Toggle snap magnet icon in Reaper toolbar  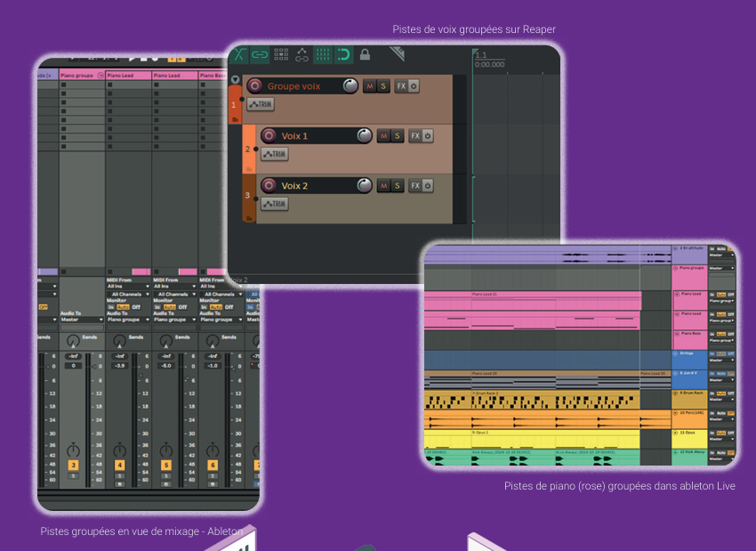(342, 55)
